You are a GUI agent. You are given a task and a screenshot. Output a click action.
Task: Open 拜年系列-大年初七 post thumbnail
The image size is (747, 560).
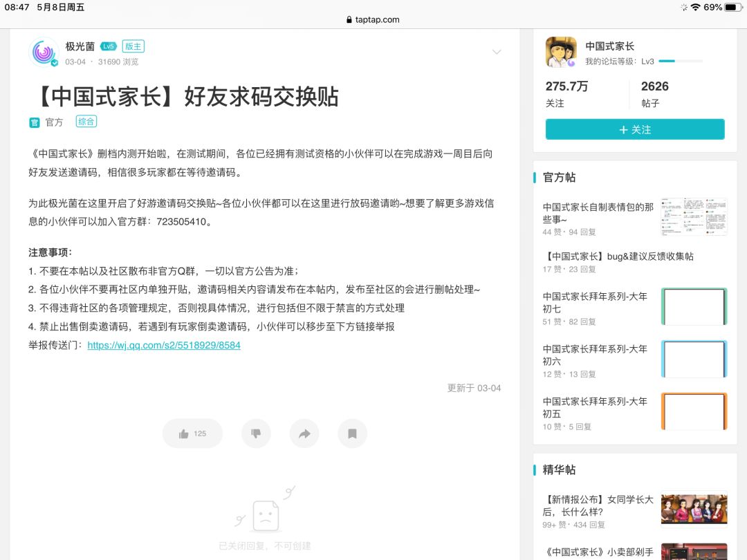click(694, 307)
